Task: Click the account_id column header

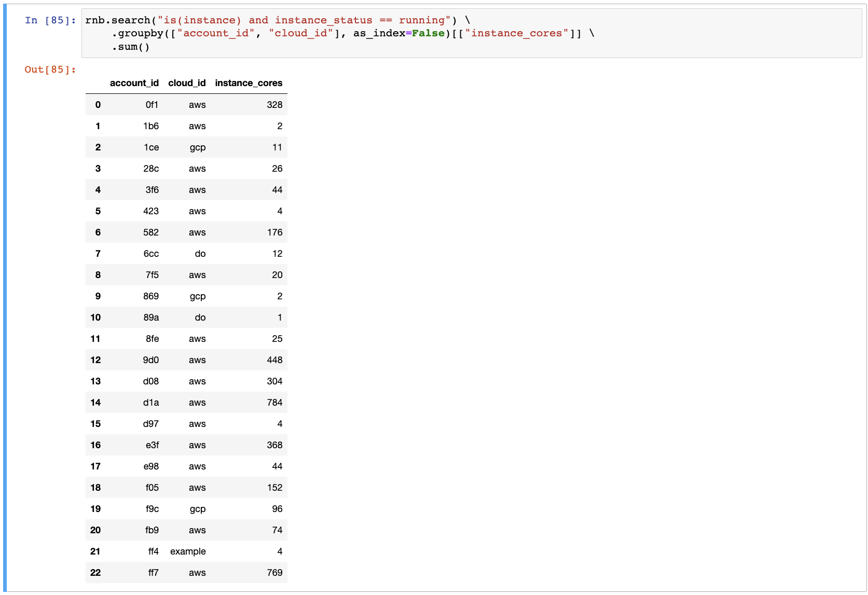Action: 134,83
